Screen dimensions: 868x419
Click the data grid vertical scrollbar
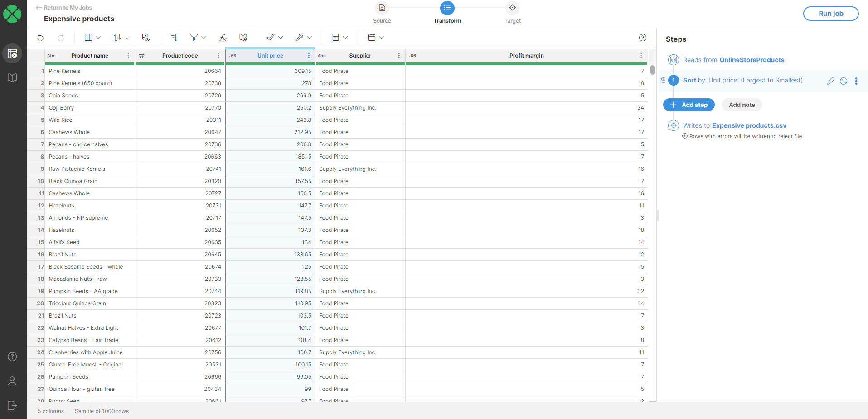click(652, 70)
